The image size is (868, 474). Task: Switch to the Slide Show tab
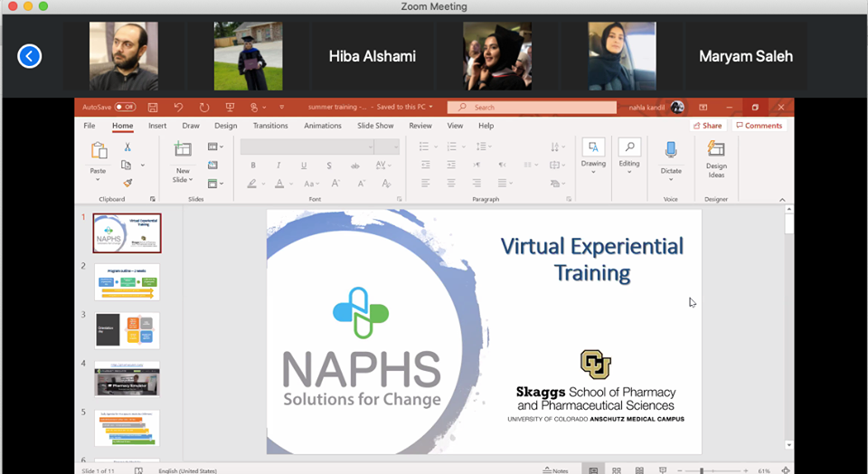point(375,126)
